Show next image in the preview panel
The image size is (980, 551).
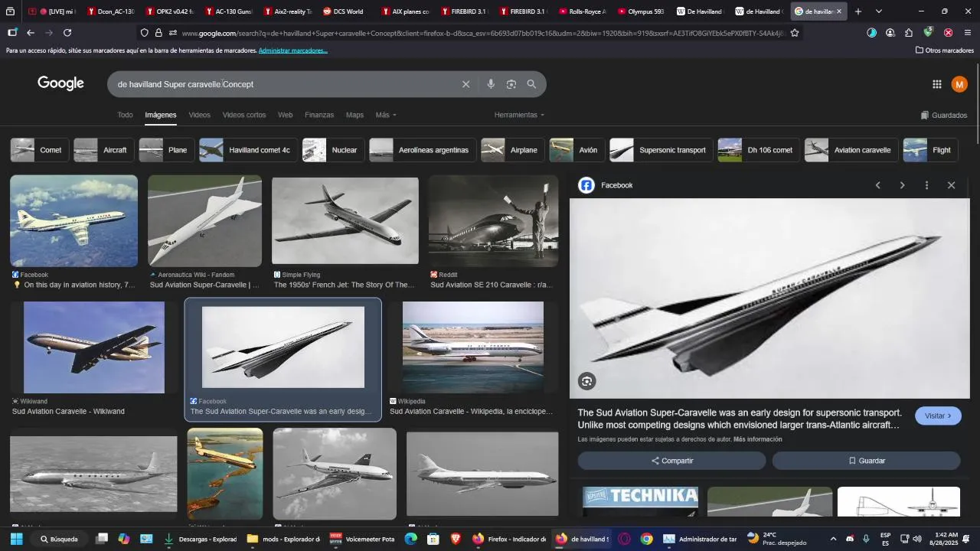click(902, 185)
